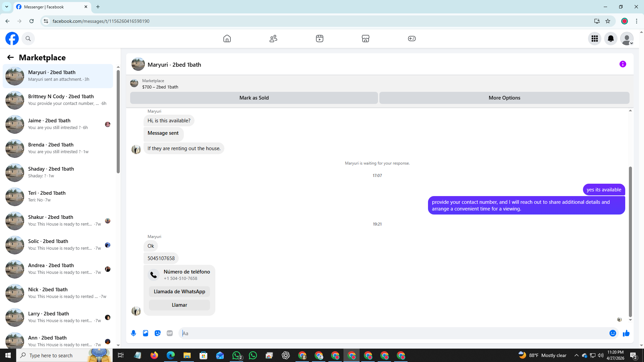This screenshot has width=644, height=362.
Task: Open the Chrome three-dot menu
Action: tap(637, 21)
